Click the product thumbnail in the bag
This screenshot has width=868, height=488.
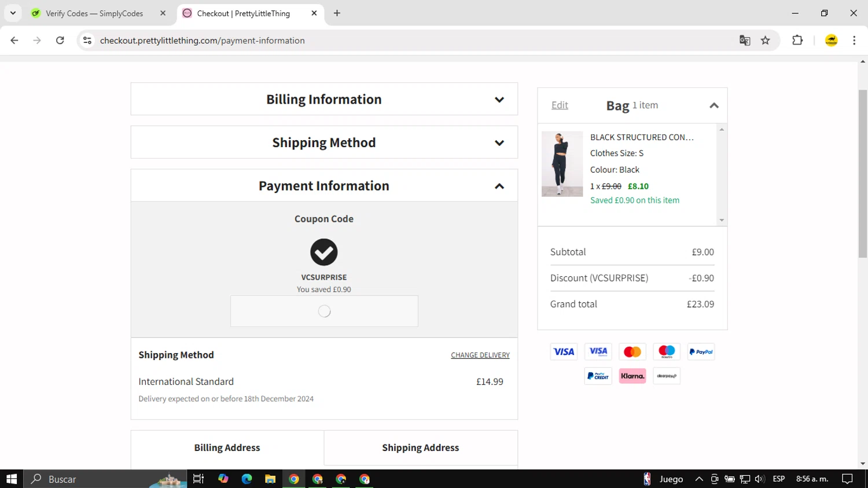(x=562, y=164)
